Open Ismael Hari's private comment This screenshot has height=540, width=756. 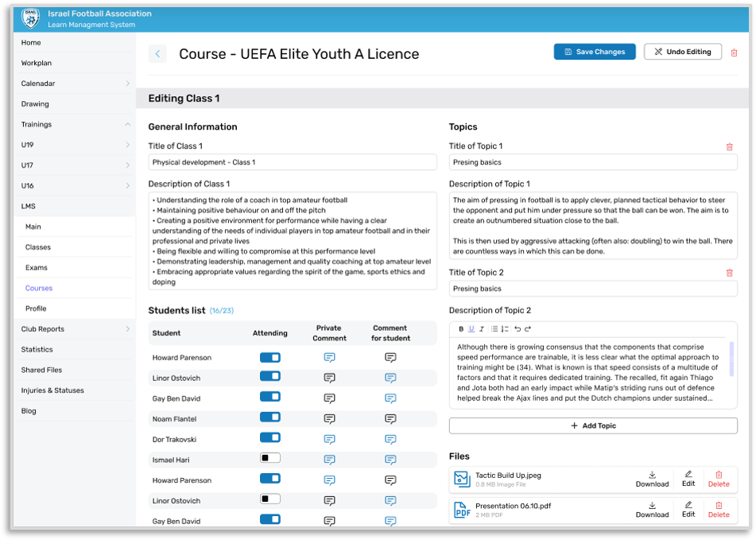(x=329, y=460)
